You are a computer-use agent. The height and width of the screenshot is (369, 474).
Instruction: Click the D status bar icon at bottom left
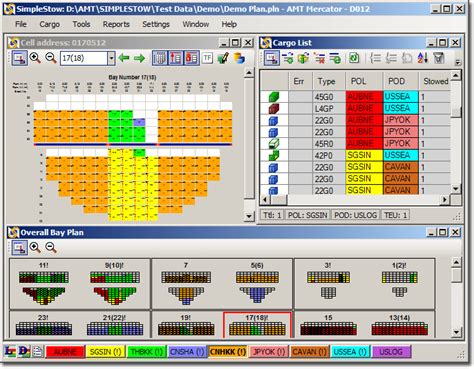coord(24,351)
